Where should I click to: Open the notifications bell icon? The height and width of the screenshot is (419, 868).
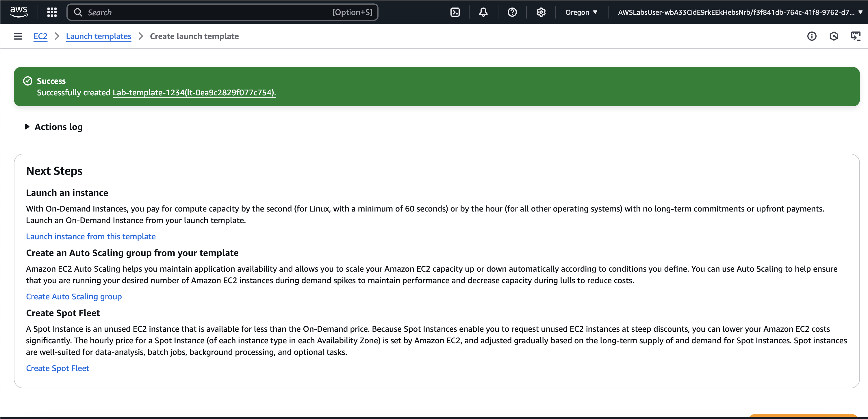(x=483, y=12)
